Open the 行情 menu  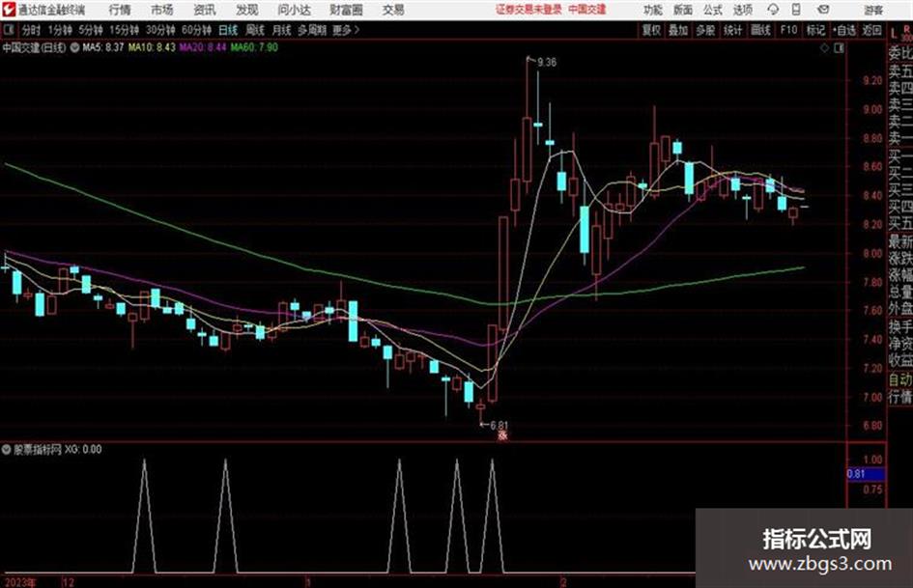tap(120, 10)
